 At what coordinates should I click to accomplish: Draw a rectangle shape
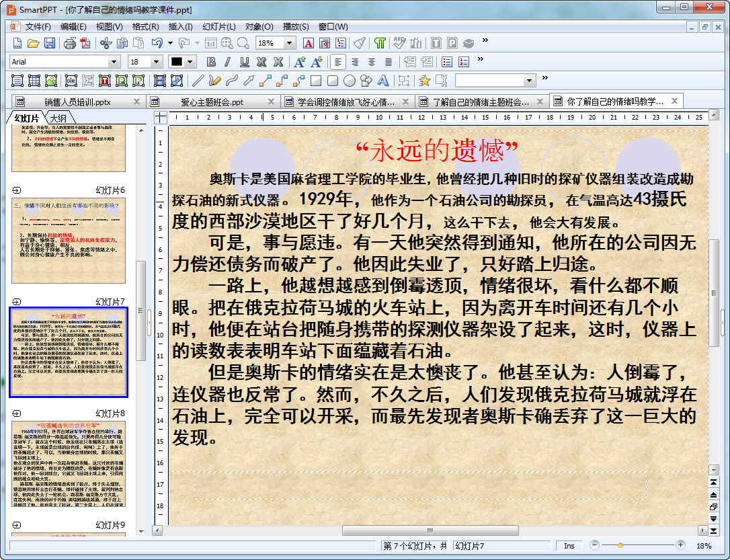tap(316, 81)
